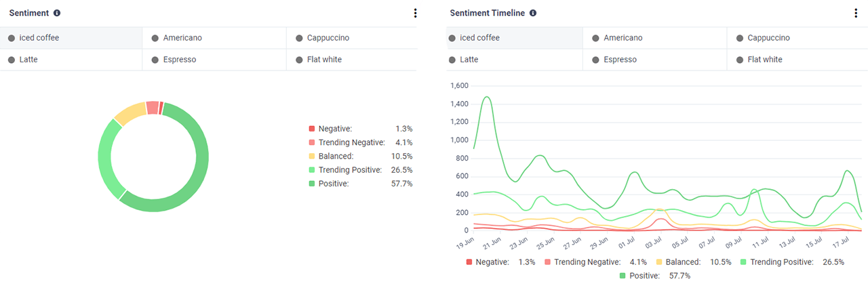Image resolution: width=868 pixels, height=288 pixels.
Task: Click the Positive line peak near 21 Jun
Action: [486, 97]
